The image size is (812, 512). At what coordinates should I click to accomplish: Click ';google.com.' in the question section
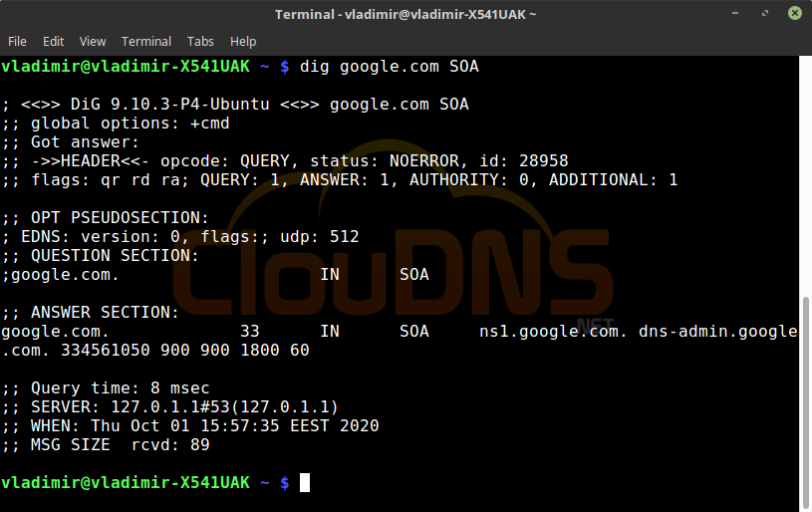61,275
